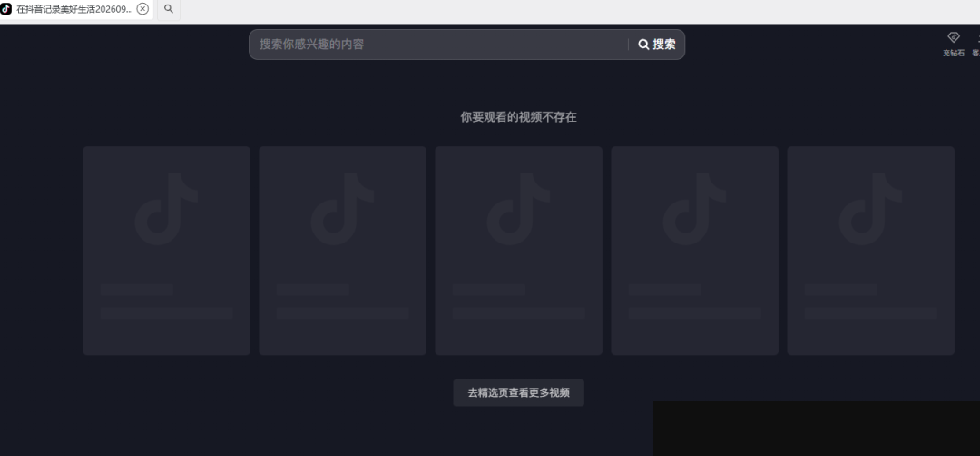The height and width of the screenshot is (456, 980).
Task: Click the 你要观看的视频不存在 message text
Action: 519,117
